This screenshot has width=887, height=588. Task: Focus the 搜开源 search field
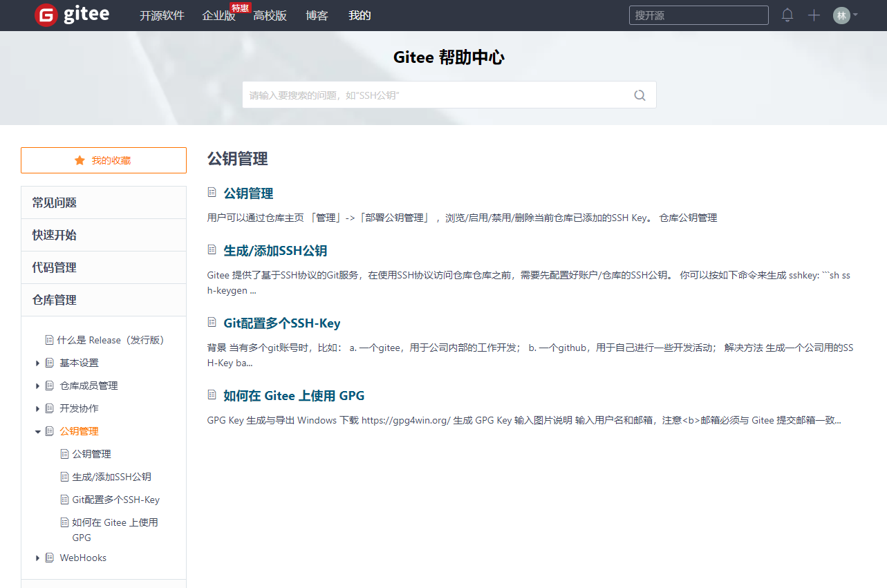coord(699,15)
